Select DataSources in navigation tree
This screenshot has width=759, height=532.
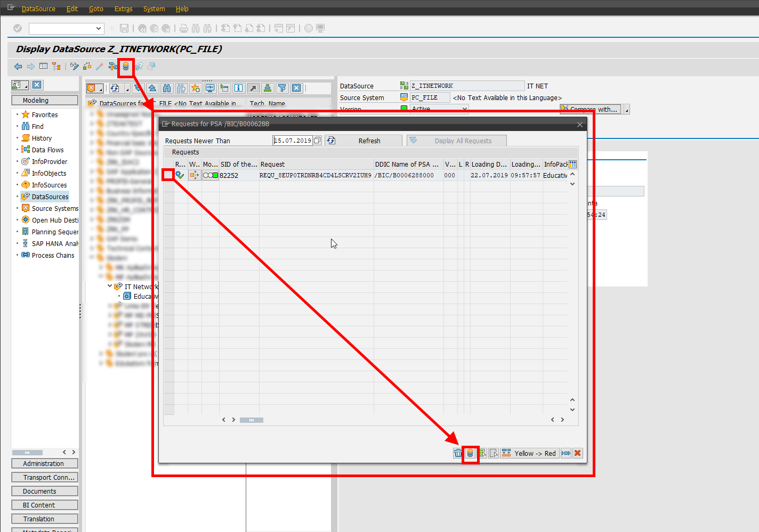pyautogui.click(x=50, y=197)
